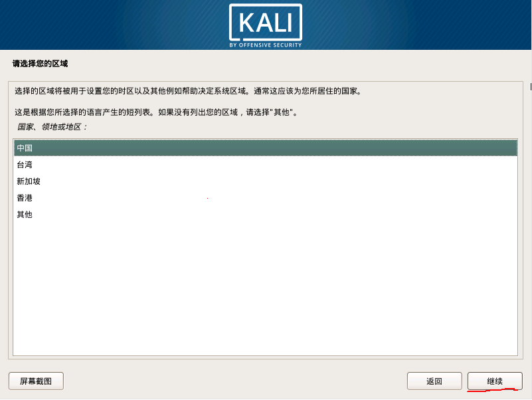Pick 新加坡 as the region
This screenshot has height=400, width=532.
[265, 181]
